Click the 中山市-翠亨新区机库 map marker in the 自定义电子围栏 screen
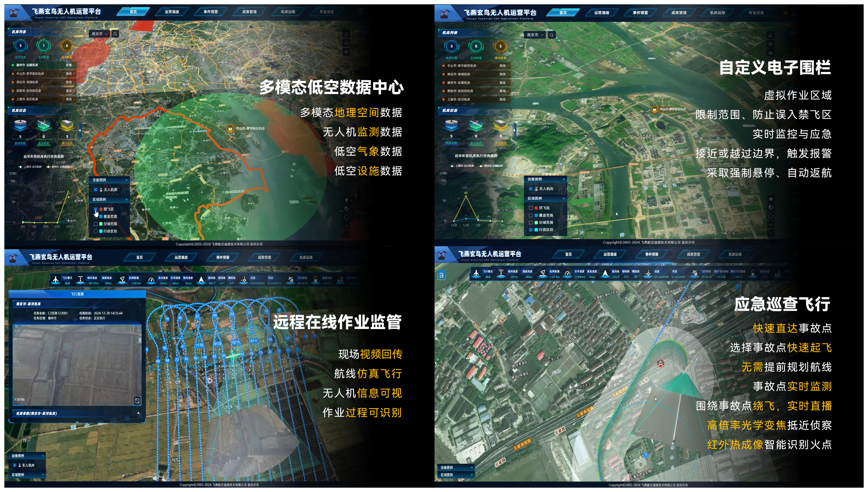This screenshot has height=492, width=868. (654, 109)
